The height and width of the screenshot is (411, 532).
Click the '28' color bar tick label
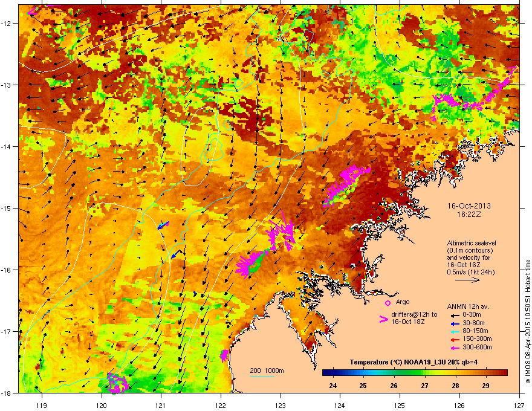click(455, 386)
